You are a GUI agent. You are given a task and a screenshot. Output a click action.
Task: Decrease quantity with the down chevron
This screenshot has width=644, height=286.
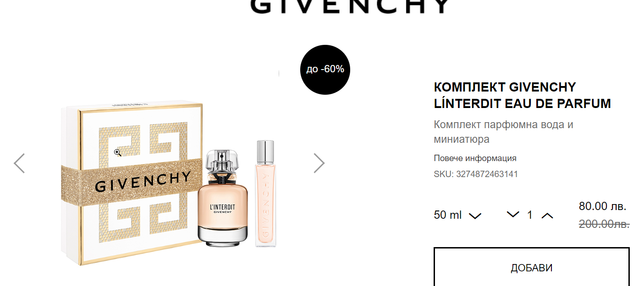tap(513, 214)
